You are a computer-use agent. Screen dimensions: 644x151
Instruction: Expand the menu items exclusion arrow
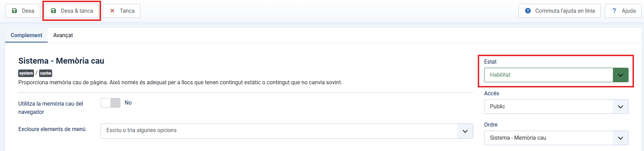click(465, 131)
